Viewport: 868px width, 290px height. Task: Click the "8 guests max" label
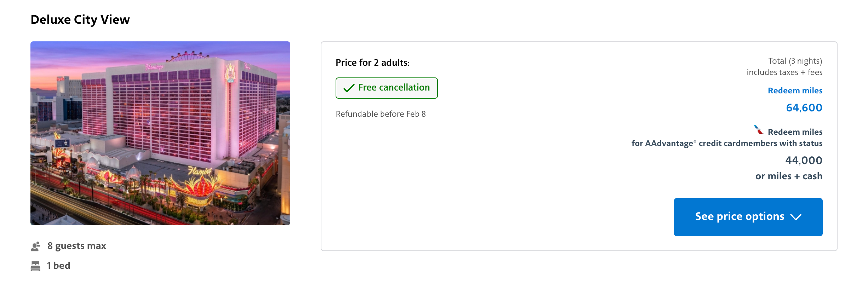click(x=76, y=246)
